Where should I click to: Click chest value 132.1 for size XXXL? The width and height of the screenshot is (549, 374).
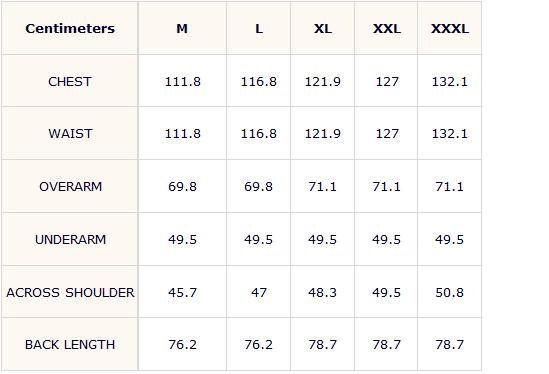[450, 82]
